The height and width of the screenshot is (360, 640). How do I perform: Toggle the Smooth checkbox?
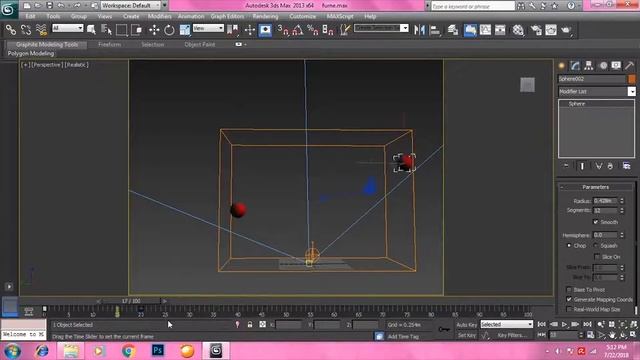(596, 222)
